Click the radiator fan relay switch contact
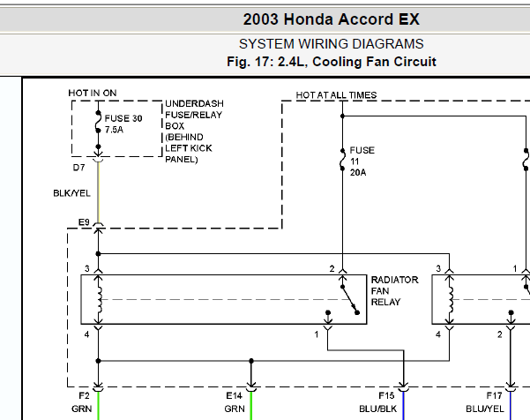Screen dimensions: 530x420 tap(349, 300)
